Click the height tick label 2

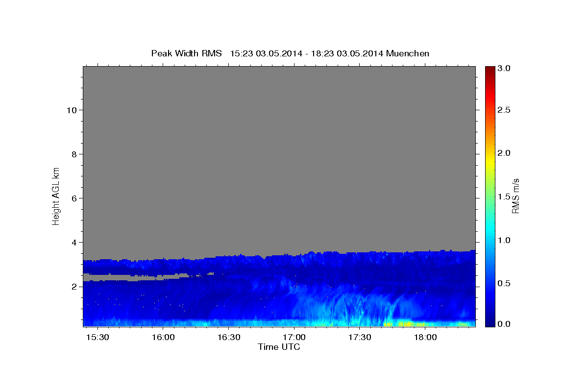coord(74,286)
